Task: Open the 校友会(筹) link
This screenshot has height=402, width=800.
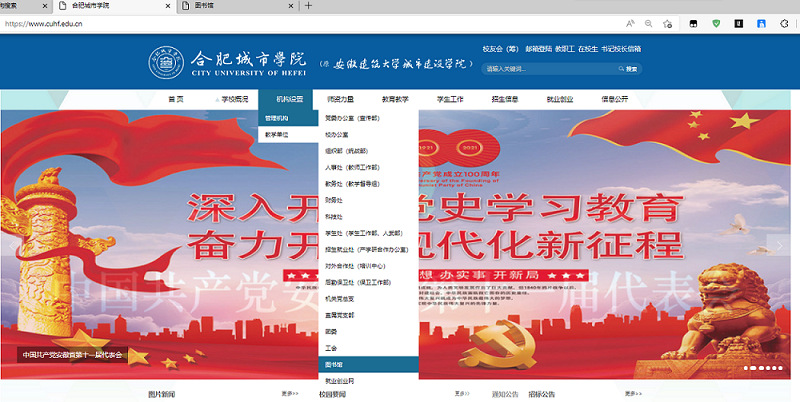Action: point(501,49)
